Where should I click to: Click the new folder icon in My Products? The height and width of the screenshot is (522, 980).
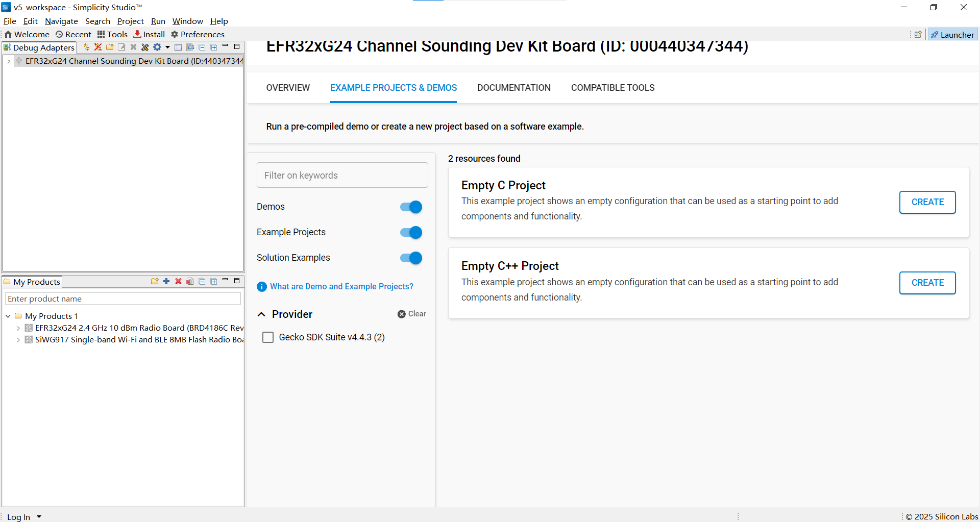(155, 281)
